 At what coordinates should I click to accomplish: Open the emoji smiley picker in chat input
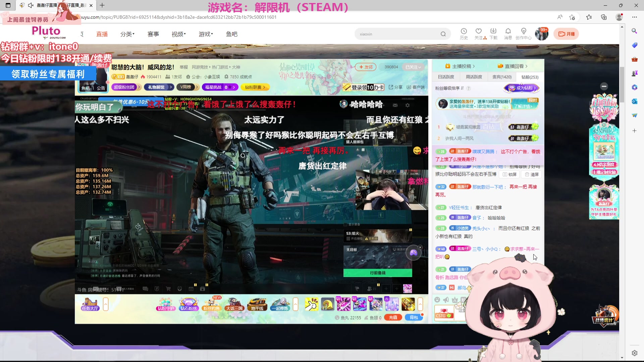click(x=437, y=300)
